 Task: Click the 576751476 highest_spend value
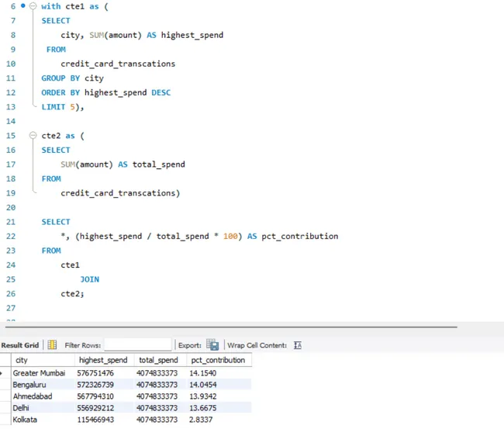95,373
